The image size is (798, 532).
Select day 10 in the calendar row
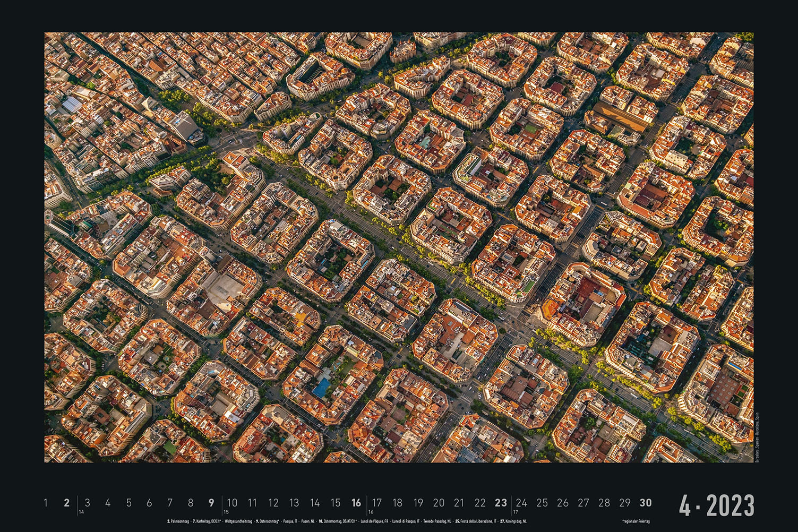coord(232,502)
